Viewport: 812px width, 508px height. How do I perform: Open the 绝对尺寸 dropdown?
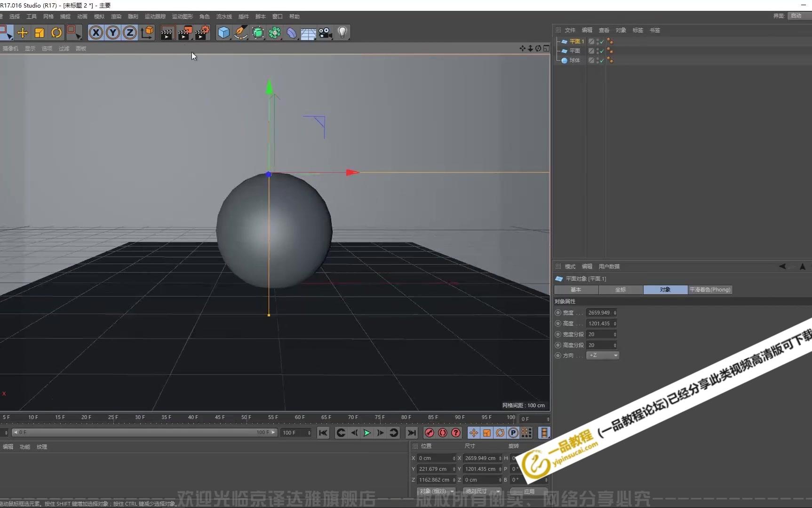pyautogui.click(x=481, y=491)
